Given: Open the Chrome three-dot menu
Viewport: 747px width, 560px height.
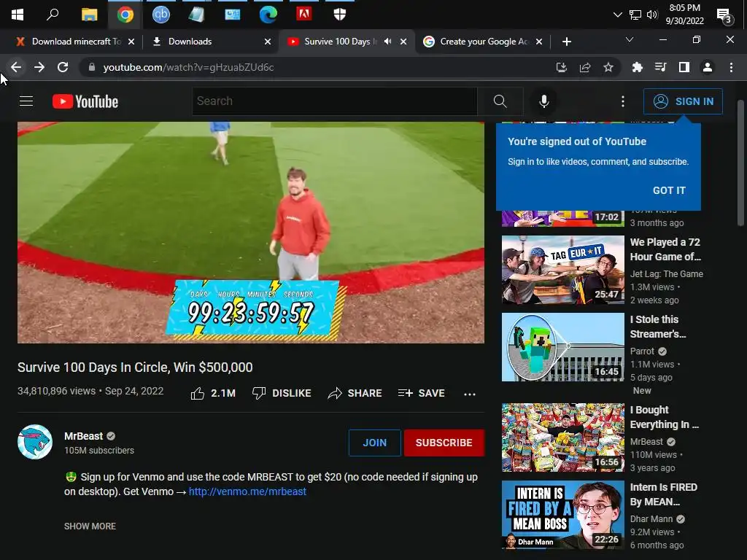Looking at the screenshot, I should click(731, 67).
